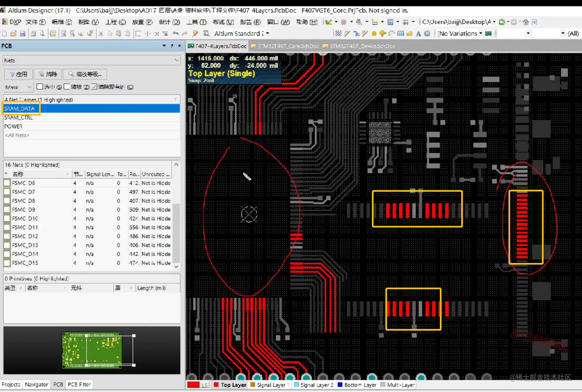
Task: Expand the Mask mode dropdown
Action: coord(29,87)
